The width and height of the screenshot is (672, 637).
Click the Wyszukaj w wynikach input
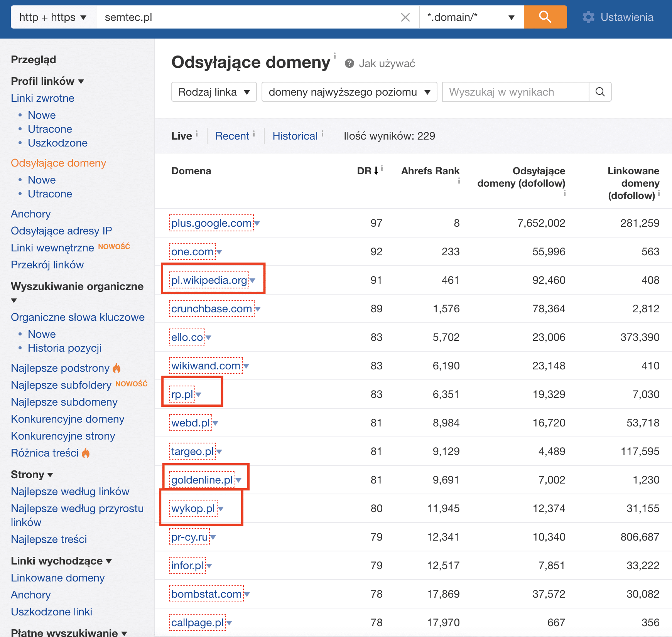pyautogui.click(x=515, y=92)
